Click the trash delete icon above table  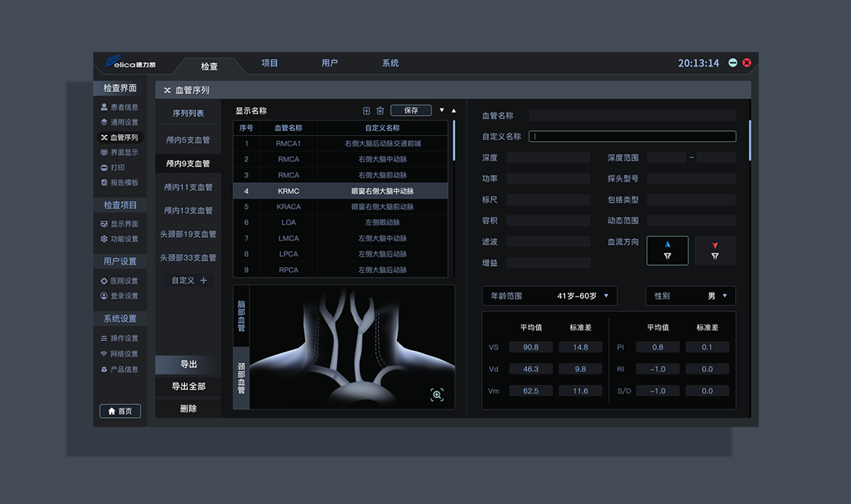(x=380, y=111)
